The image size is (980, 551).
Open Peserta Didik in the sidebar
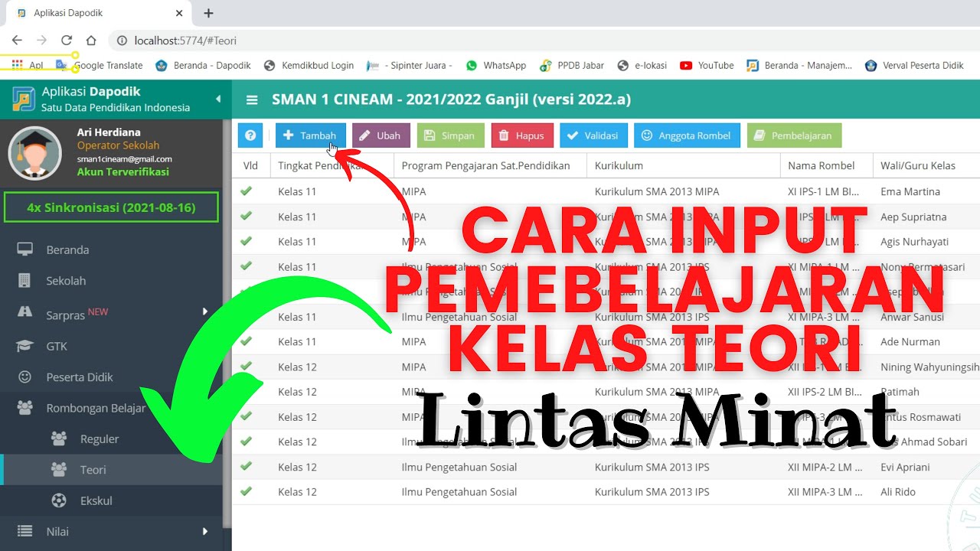pyautogui.click(x=80, y=377)
